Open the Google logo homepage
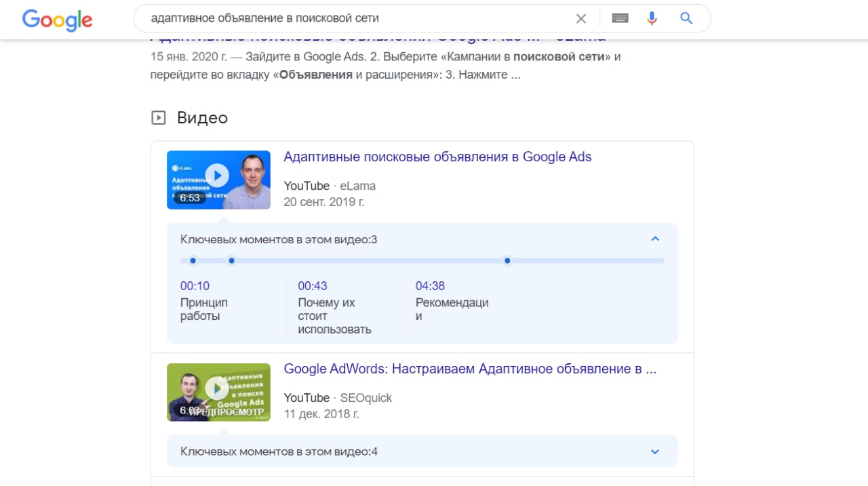 [57, 19]
